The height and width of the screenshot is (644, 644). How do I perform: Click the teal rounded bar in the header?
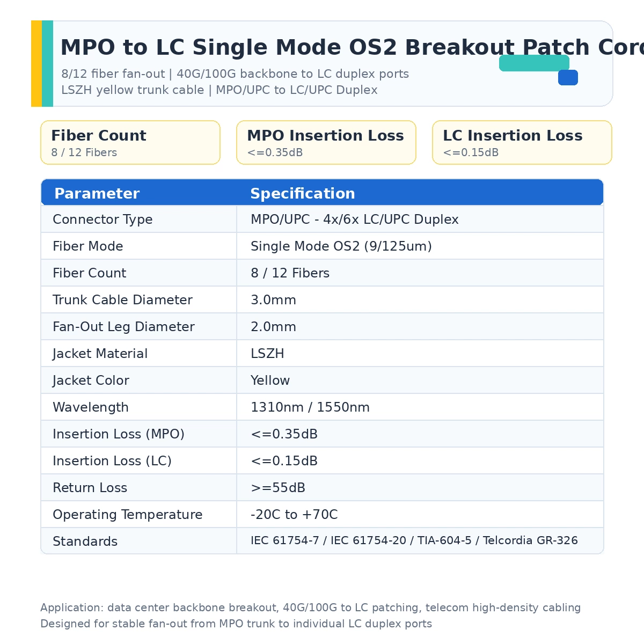click(534, 63)
